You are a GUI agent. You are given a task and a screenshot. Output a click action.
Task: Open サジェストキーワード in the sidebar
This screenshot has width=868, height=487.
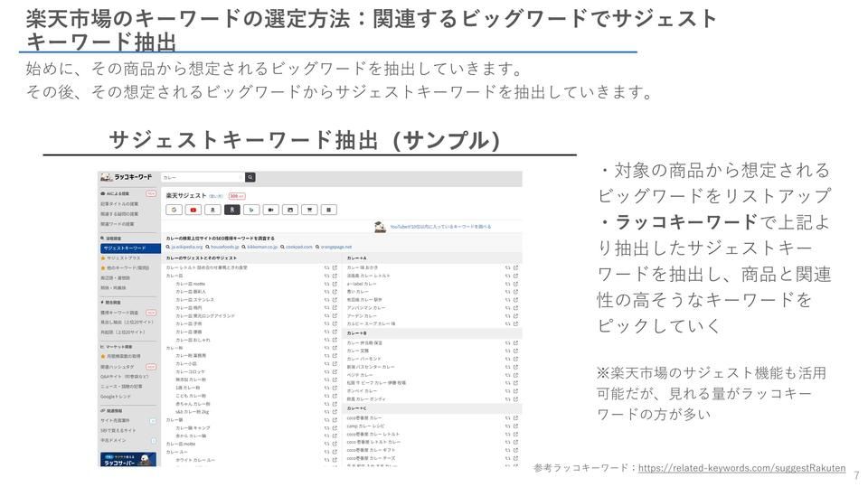point(130,248)
